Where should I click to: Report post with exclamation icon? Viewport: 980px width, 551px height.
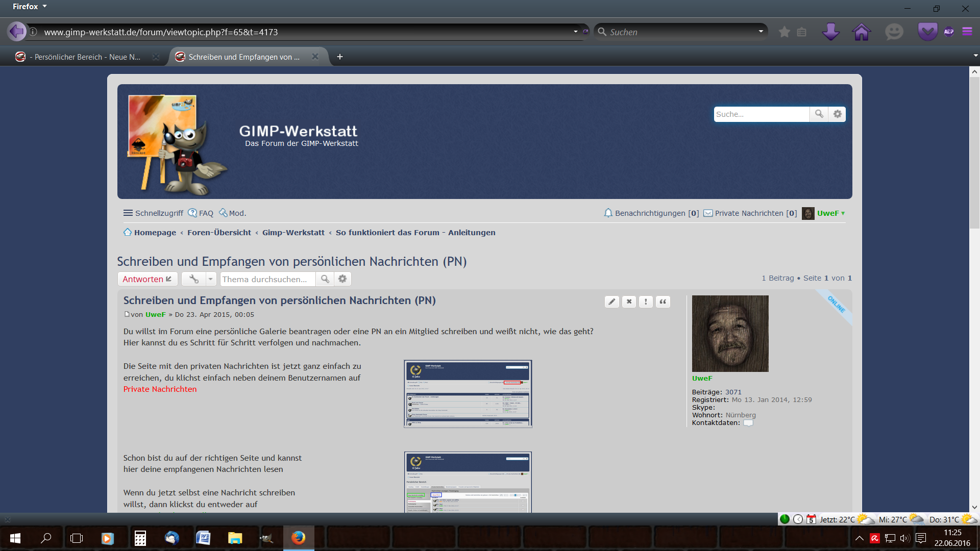(x=646, y=302)
